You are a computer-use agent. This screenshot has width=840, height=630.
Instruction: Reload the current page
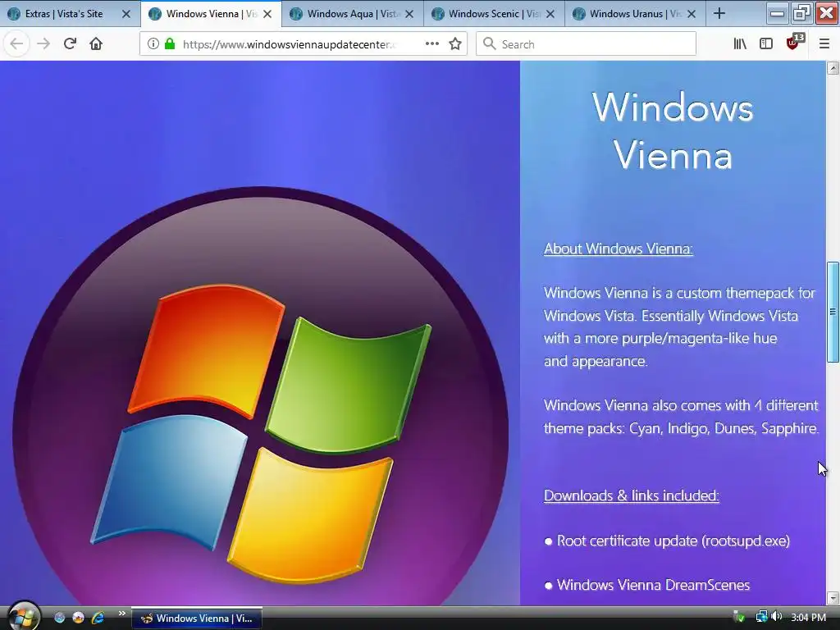coord(70,44)
